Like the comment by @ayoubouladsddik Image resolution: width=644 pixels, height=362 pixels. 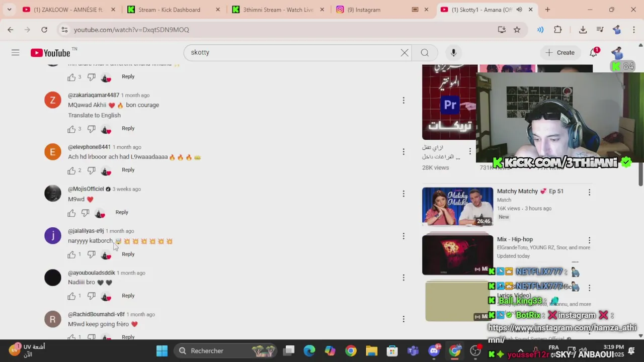point(71,297)
